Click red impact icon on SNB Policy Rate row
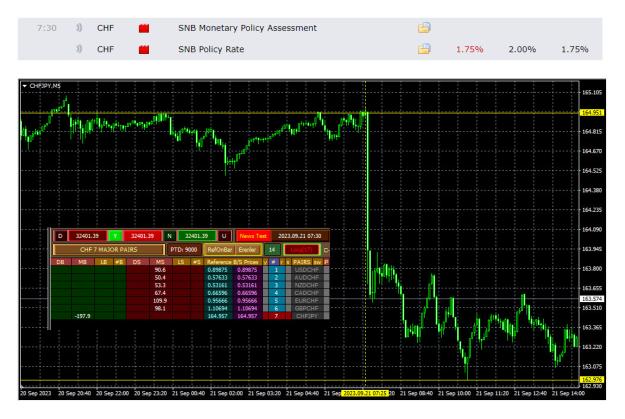The image size is (625, 419). [x=144, y=49]
